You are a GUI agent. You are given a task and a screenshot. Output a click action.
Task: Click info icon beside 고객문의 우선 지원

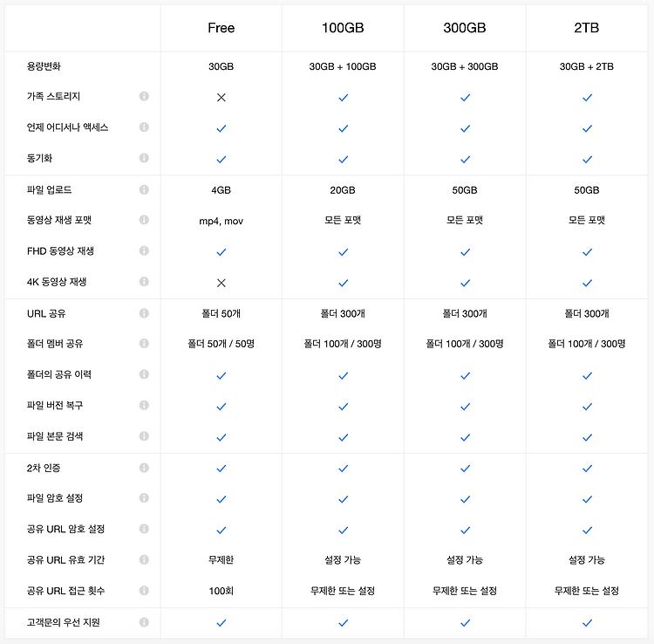[144, 622]
